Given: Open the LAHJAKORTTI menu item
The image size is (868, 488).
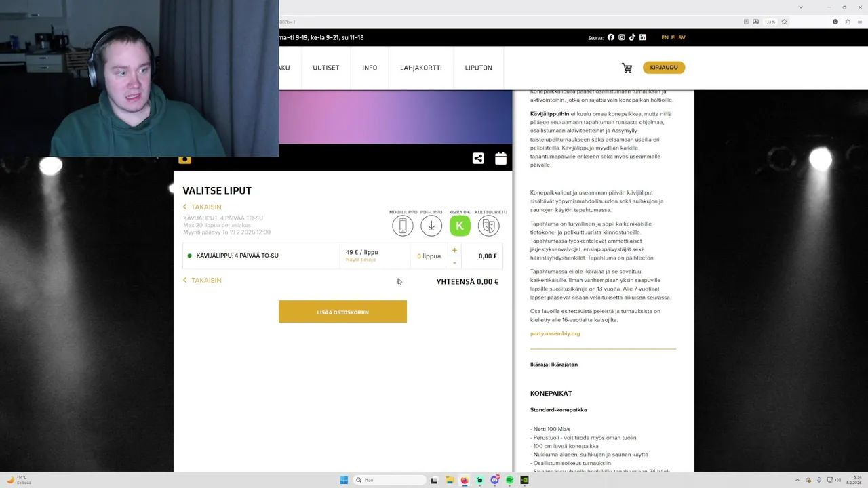Looking at the screenshot, I should tap(421, 68).
